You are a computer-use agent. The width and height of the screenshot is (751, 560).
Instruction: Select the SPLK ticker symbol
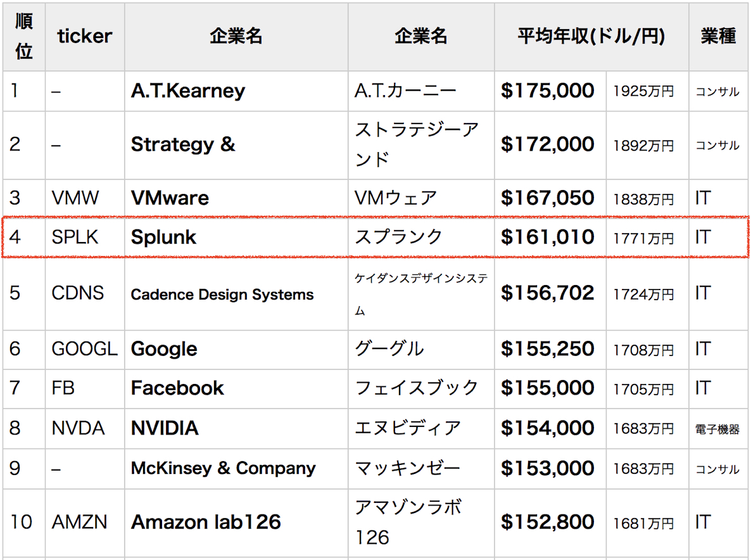point(75,237)
